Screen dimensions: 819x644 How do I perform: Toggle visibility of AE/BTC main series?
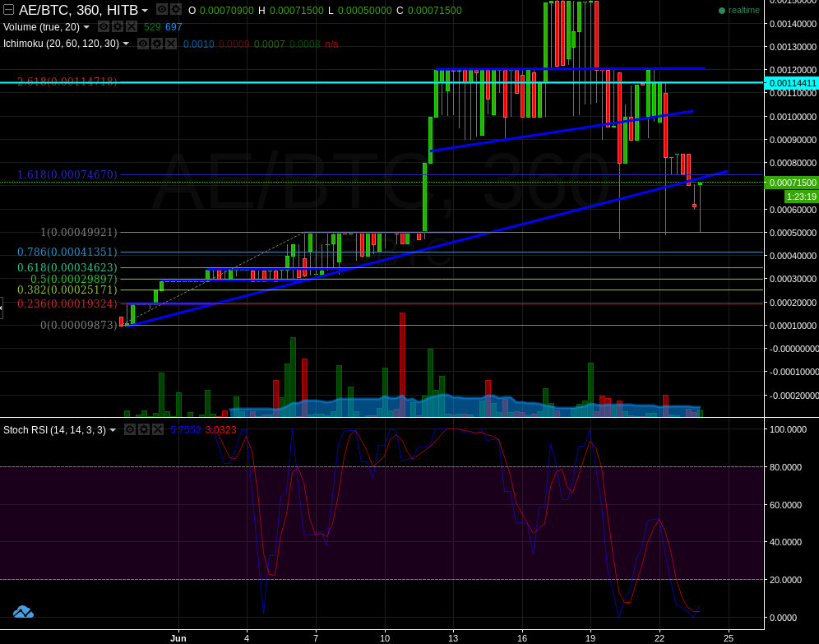(162, 9)
